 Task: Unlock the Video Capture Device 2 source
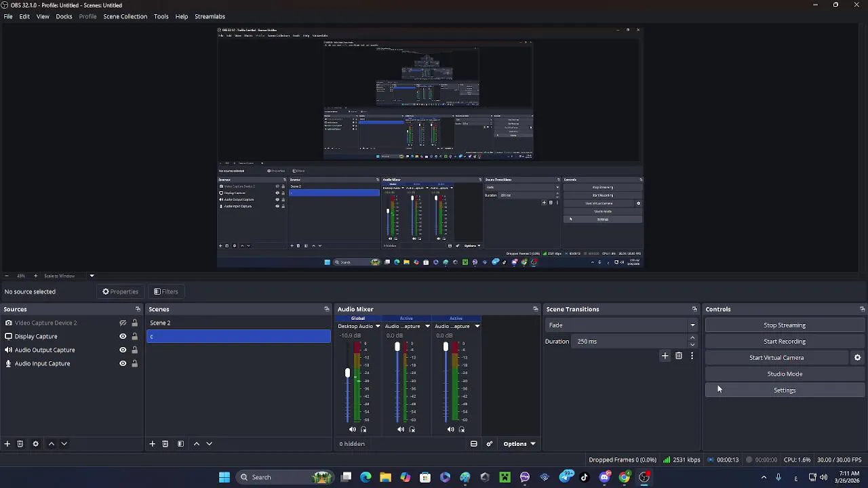coord(134,323)
